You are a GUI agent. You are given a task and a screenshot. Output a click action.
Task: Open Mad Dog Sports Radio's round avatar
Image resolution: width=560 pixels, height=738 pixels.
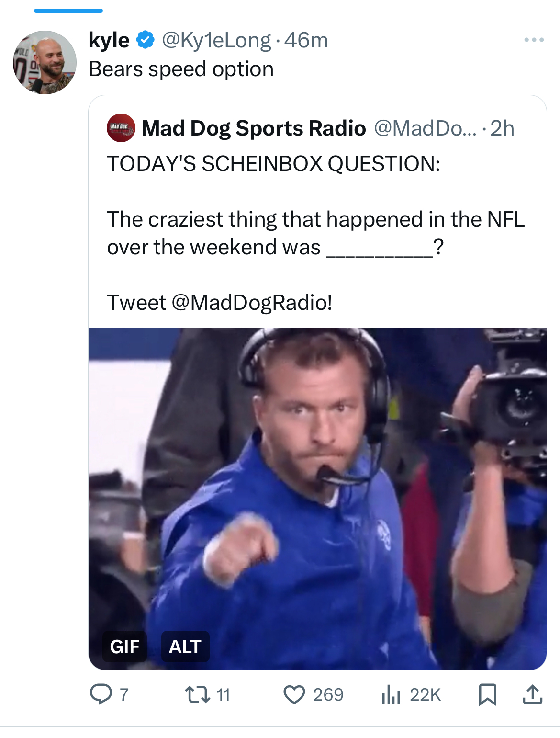(121, 128)
